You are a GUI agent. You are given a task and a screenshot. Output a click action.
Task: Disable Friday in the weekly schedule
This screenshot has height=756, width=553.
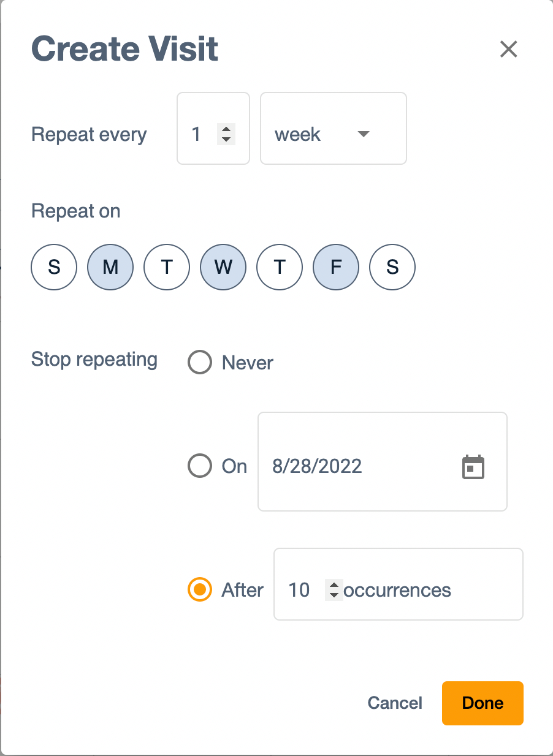point(336,266)
